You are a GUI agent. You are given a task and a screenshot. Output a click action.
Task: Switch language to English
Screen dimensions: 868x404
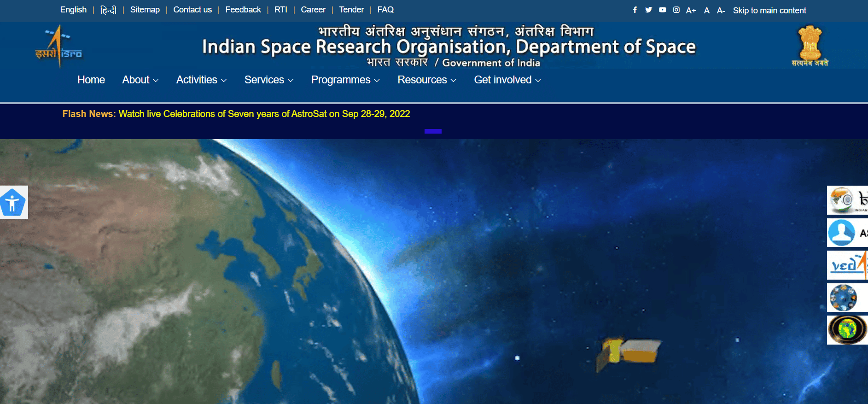[x=73, y=10]
